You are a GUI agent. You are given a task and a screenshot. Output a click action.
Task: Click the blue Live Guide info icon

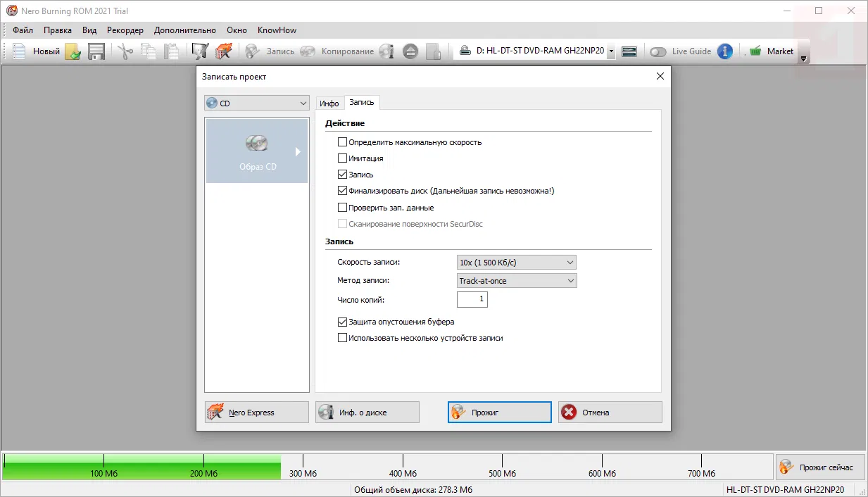[725, 51]
